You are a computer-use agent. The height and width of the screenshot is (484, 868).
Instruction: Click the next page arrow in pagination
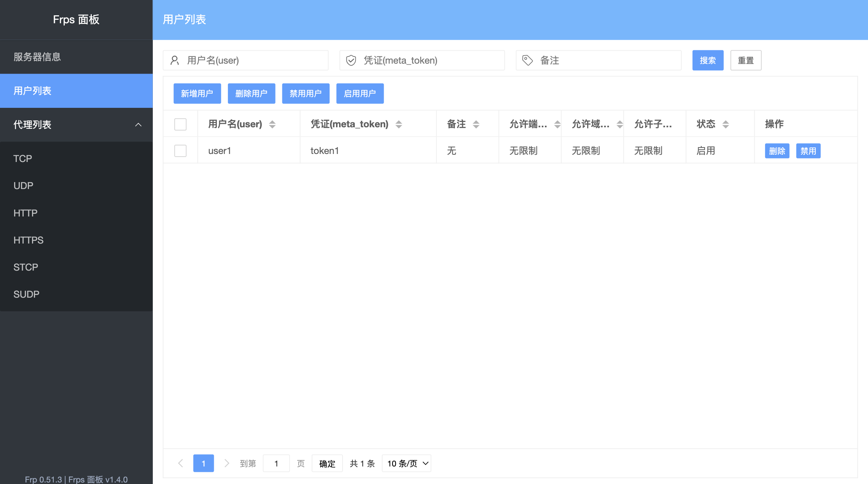227,463
